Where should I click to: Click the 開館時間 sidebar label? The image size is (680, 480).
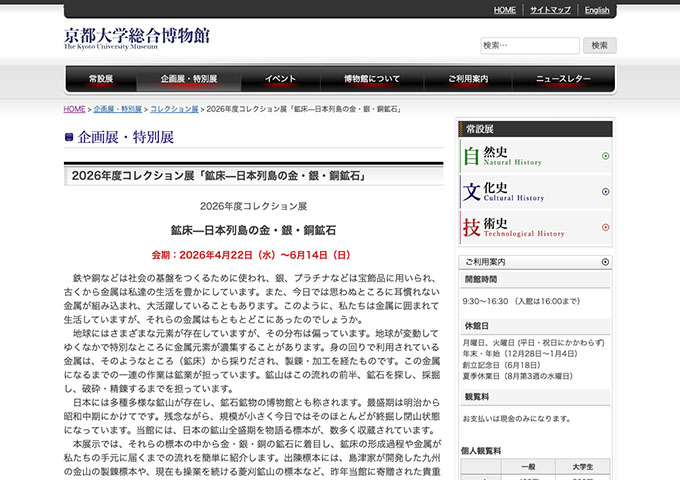[x=481, y=279]
